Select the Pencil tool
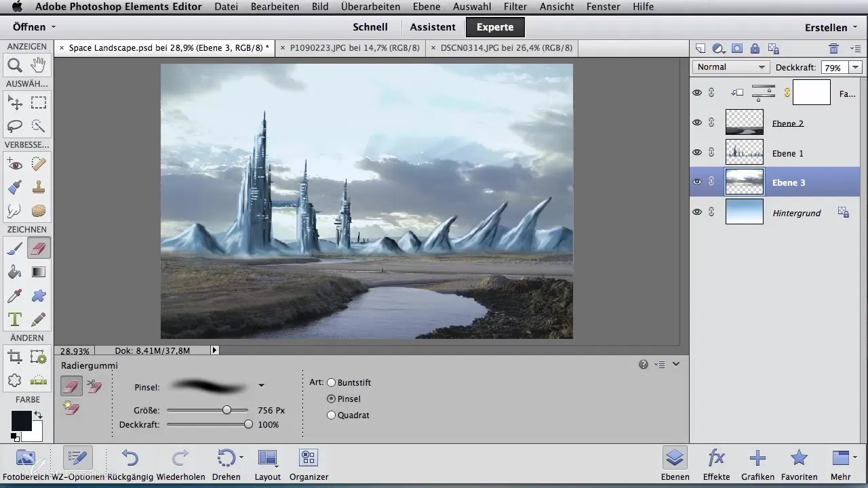The height and width of the screenshot is (488, 868). click(x=39, y=319)
